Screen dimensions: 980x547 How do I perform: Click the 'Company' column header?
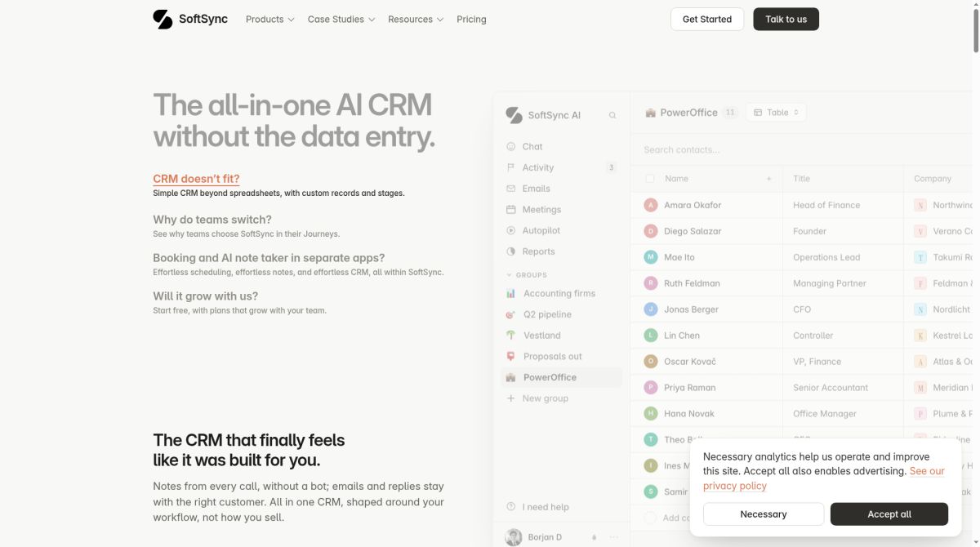click(x=933, y=179)
